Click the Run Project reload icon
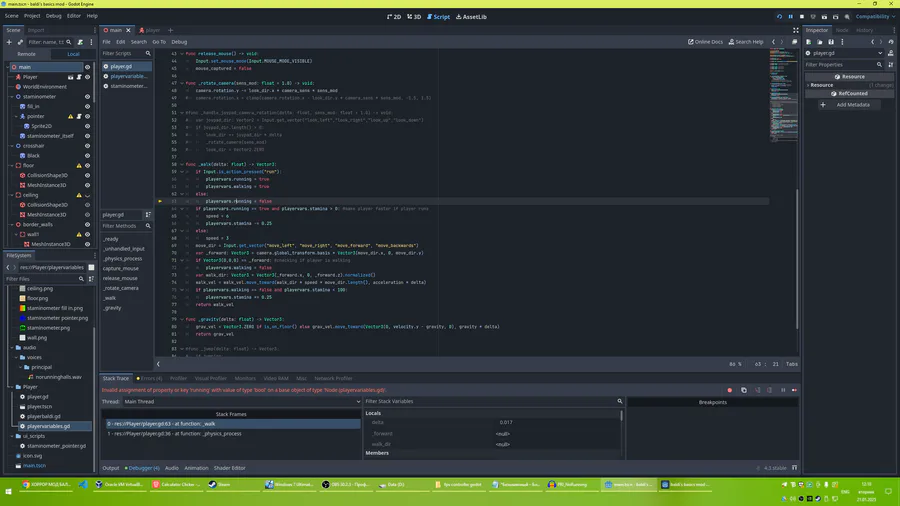900x506 pixels. (779, 17)
